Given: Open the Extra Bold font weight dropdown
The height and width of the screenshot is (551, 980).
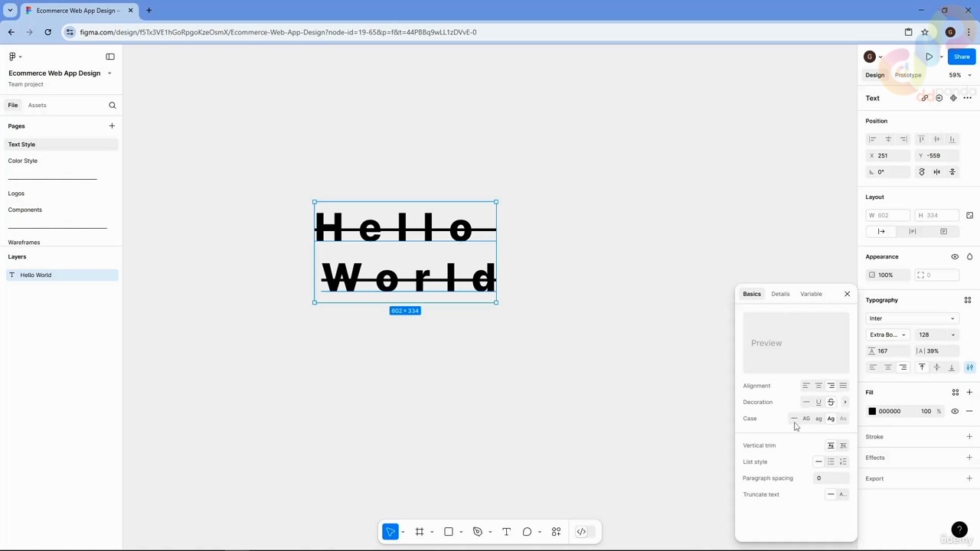Looking at the screenshot, I should tap(887, 335).
